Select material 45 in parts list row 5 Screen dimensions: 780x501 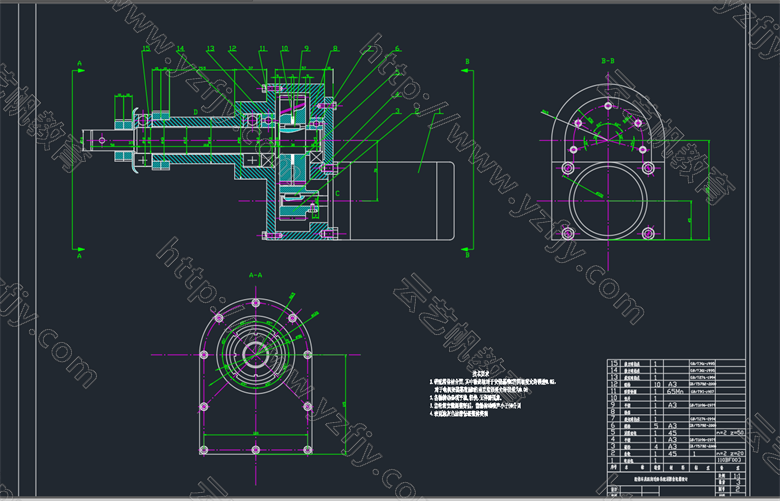673,432
